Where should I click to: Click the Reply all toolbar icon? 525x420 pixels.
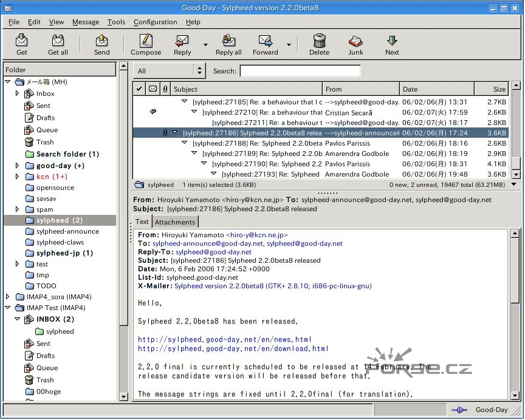point(228,41)
